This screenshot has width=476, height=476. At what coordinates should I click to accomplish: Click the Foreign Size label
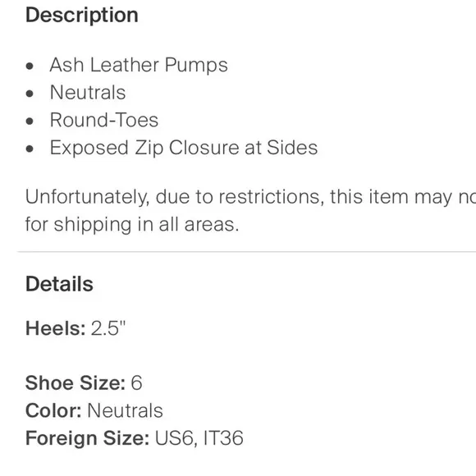[x=88, y=438]
